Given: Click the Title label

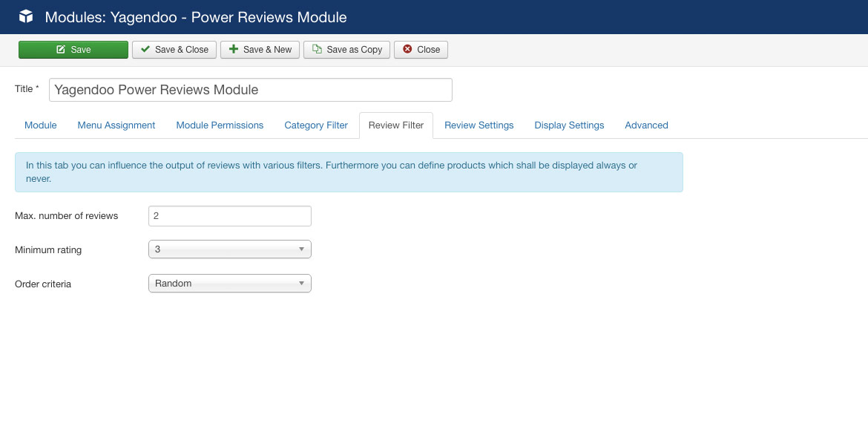Looking at the screenshot, I should (x=27, y=89).
